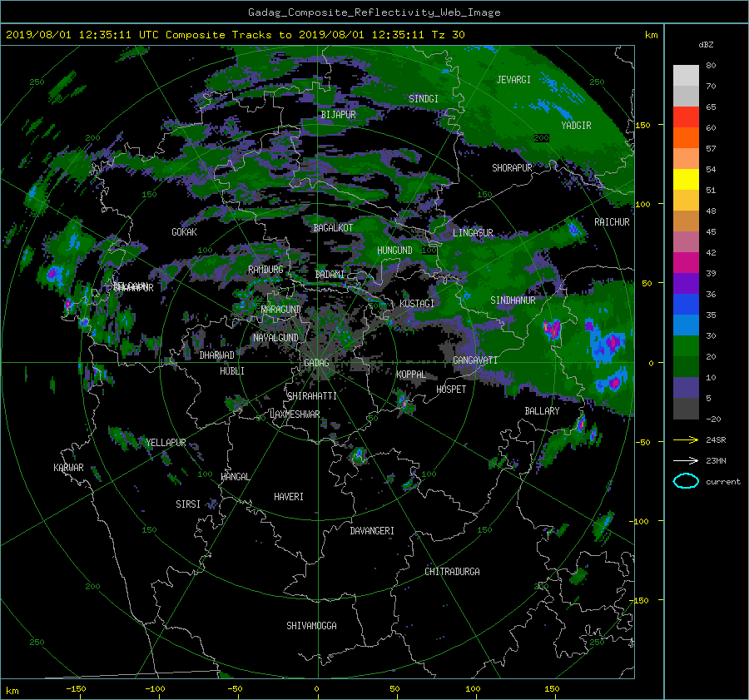Viewport: 749px width, 700px height.
Task: Select the RAICHUR city label
Action: [x=612, y=222]
